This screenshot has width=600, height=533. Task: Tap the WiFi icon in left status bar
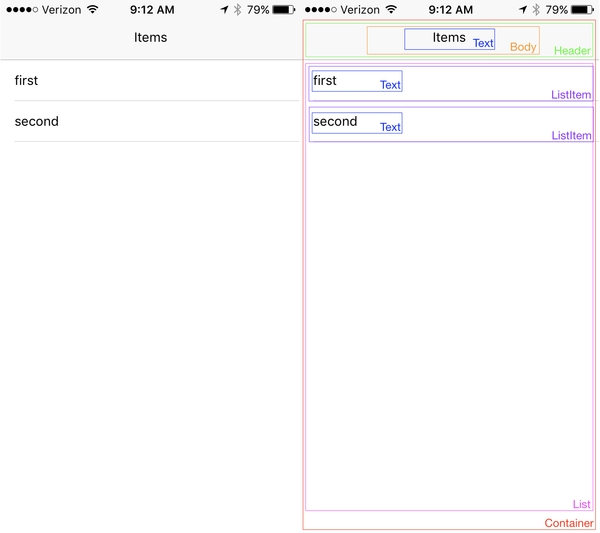[x=92, y=9]
